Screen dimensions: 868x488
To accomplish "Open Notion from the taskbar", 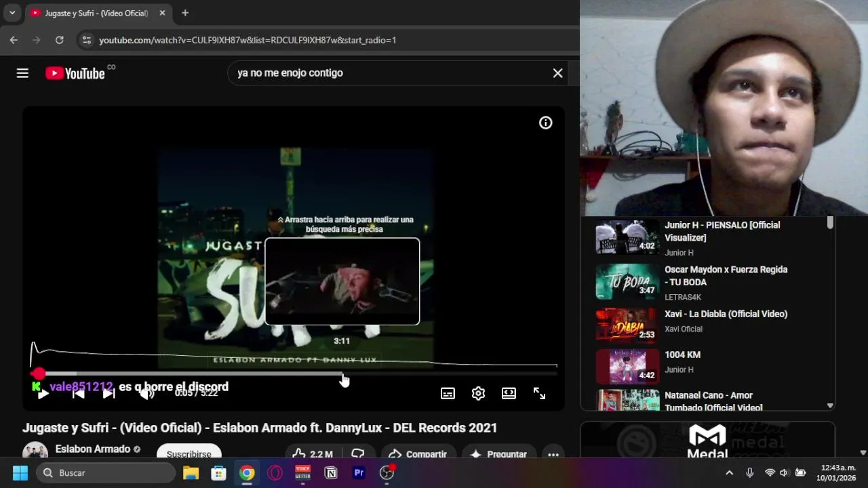I will 331,473.
